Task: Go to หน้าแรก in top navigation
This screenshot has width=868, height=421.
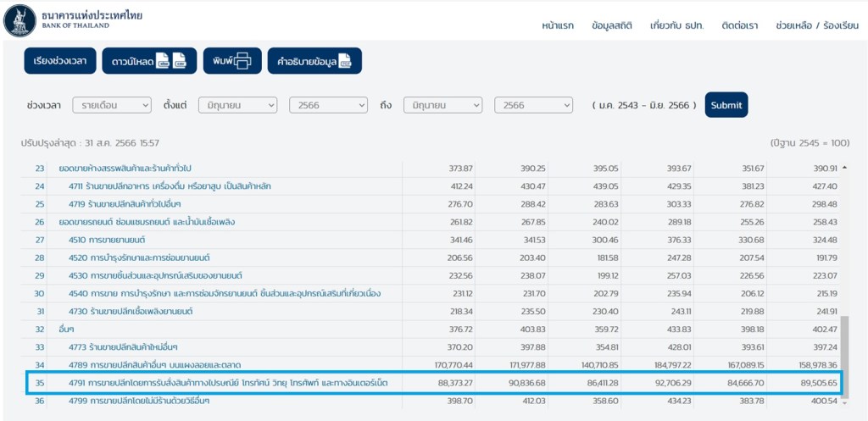Action: [558, 25]
